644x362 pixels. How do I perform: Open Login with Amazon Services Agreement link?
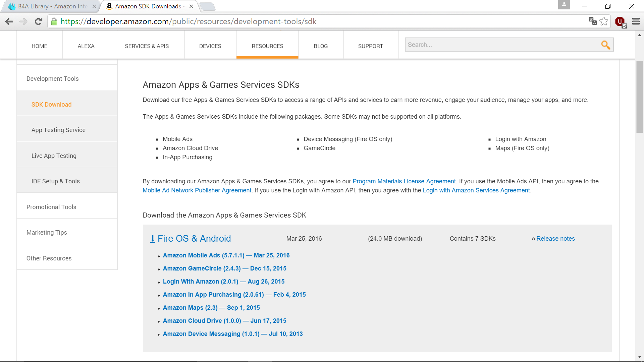pos(476,190)
